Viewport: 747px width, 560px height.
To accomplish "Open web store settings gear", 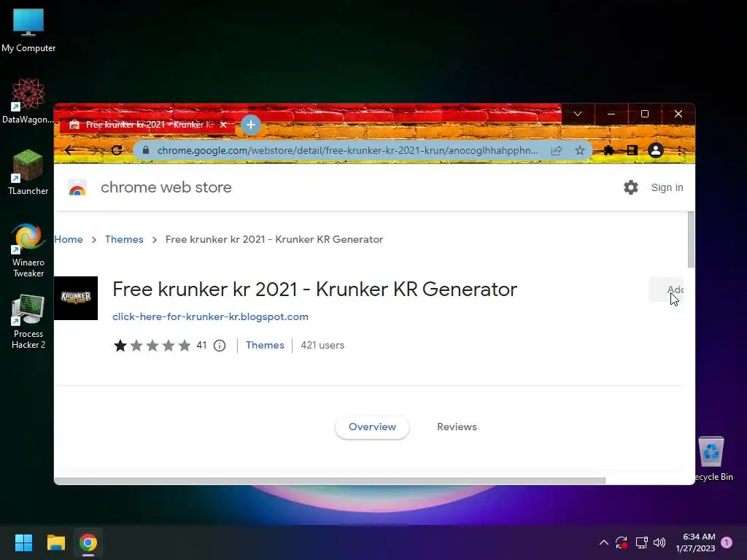I will (x=631, y=187).
